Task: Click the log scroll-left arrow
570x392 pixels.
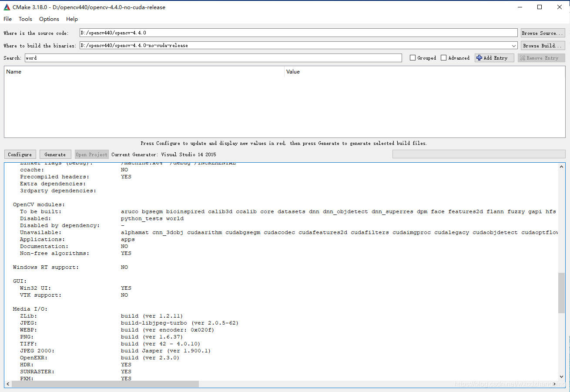Action: tap(8, 384)
